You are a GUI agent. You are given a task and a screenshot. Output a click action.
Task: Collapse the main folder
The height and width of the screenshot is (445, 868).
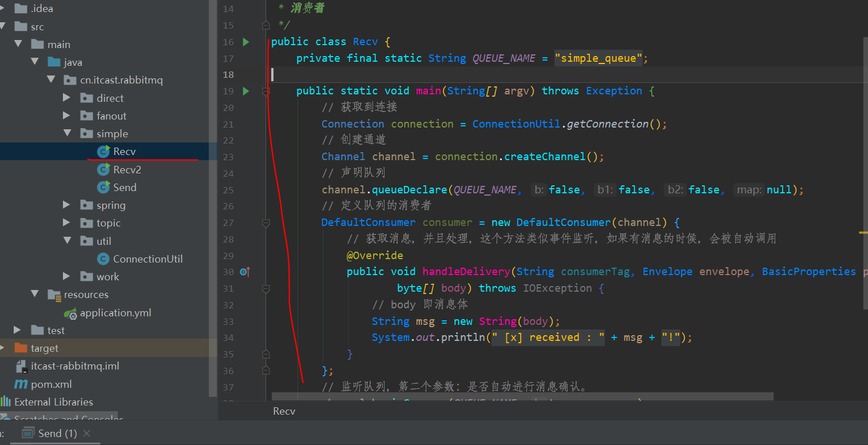(18, 45)
